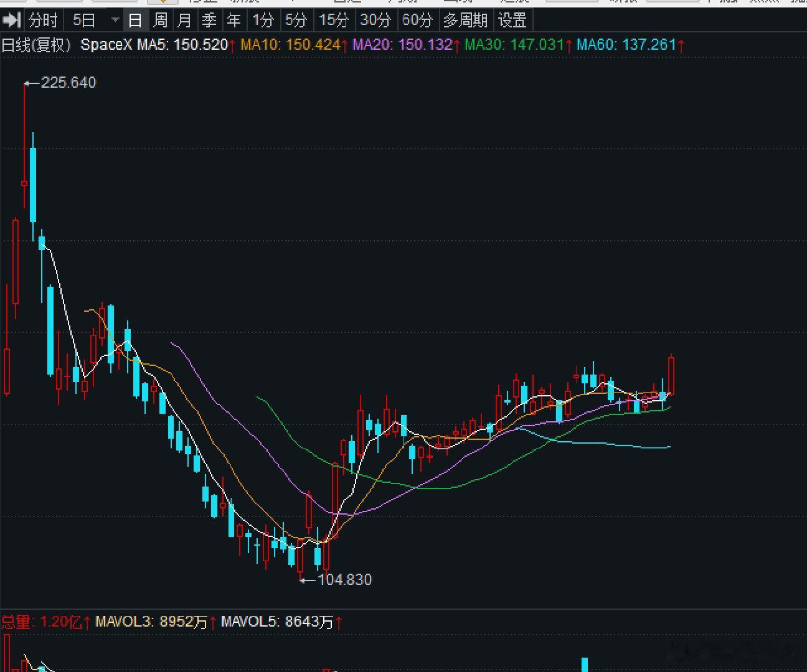Select the 5日 chart period
807x672 pixels.
(x=84, y=21)
